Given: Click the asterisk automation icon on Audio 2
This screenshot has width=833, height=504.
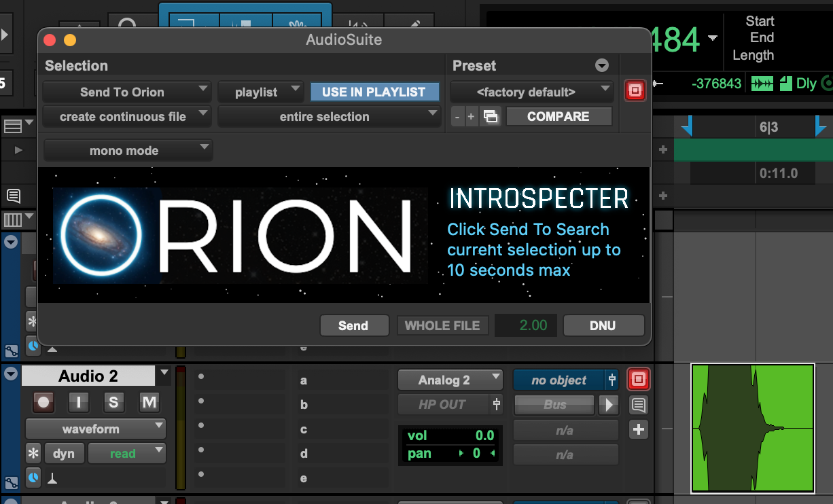Looking at the screenshot, I should point(31,453).
